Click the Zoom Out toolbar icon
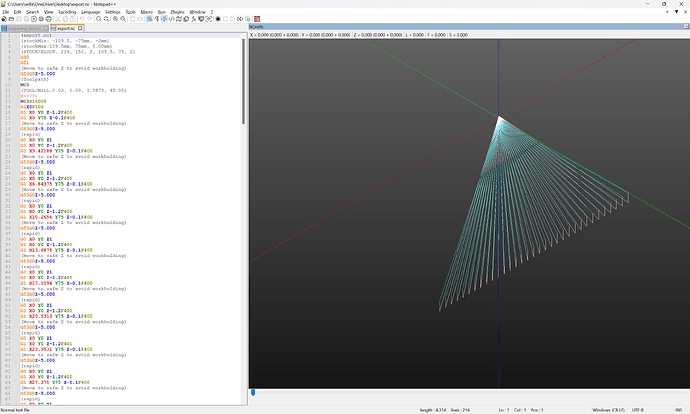This screenshot has width=690, height=414. (x=123, y=19)
